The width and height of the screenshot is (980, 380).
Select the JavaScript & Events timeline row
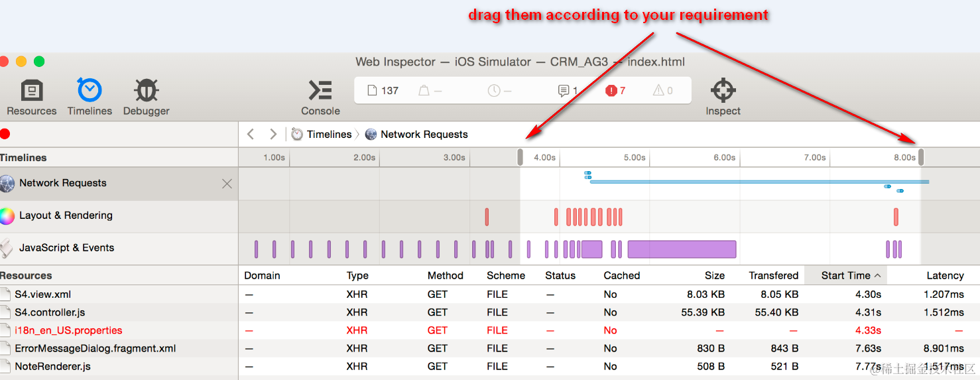pyautogui.click(x=119, y=248)
